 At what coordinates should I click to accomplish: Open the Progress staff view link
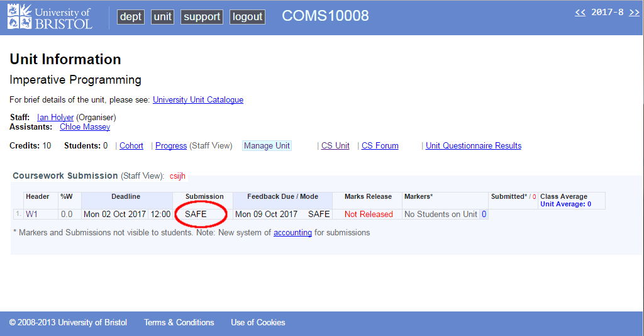[x=171, y=146]
